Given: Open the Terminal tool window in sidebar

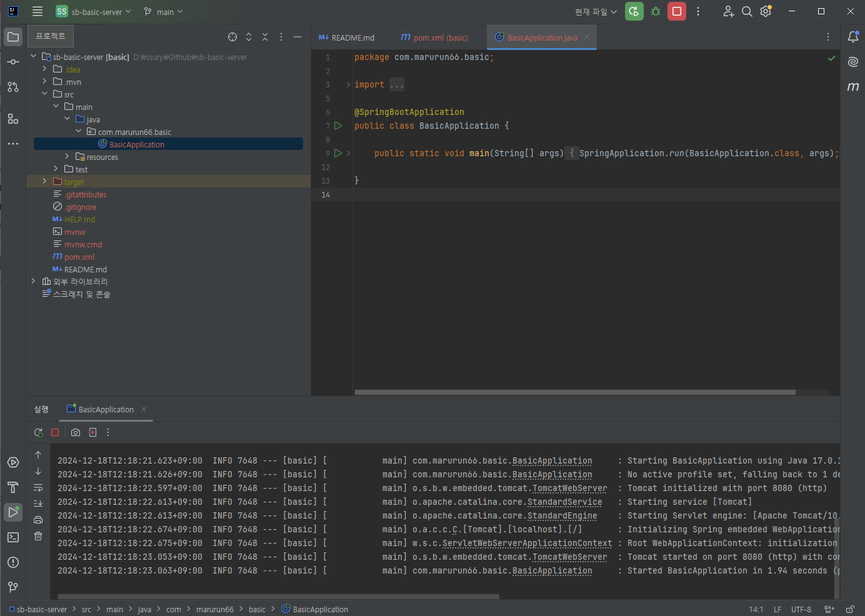Looking at the screenshot, I should 13,537.
